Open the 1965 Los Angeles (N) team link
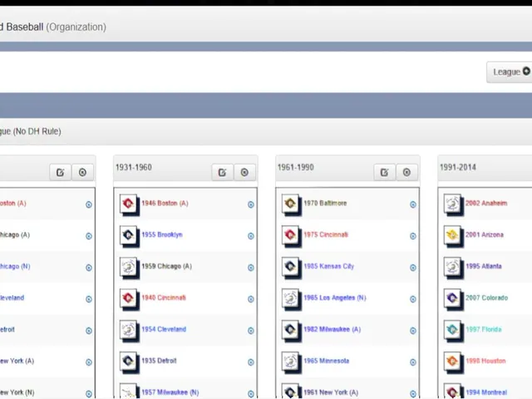 click(x=335, y=298)
